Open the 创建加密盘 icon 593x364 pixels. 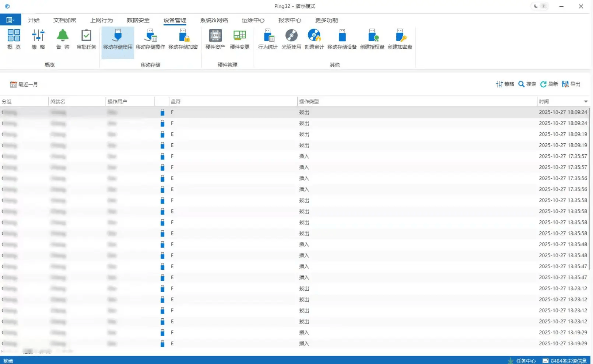(400, 39)
